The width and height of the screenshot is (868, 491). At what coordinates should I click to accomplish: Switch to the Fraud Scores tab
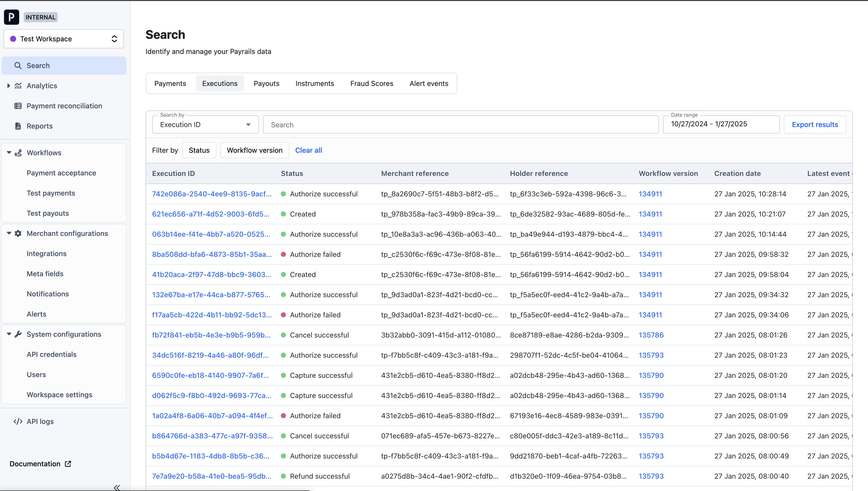[x=372, y=84]
